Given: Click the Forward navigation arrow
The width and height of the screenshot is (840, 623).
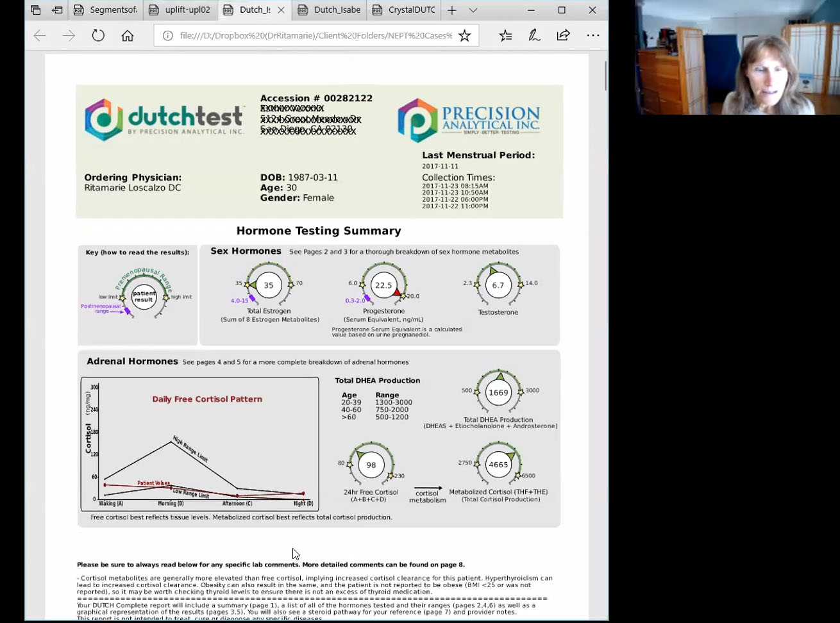Looking at the screenshot, I should point(69,36).
